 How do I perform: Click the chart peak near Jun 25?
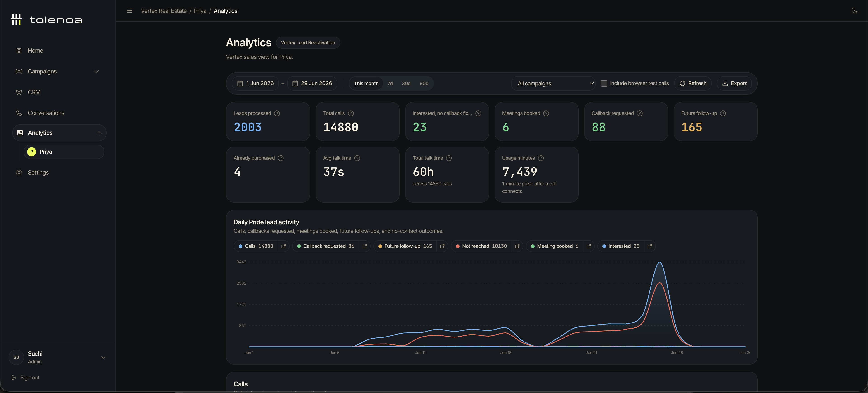click(659, 262)
